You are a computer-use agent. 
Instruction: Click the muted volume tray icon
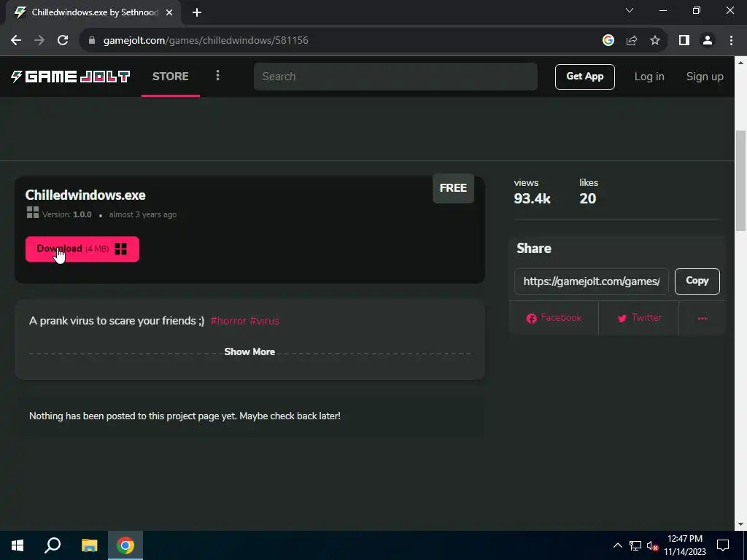pos(652,545)
